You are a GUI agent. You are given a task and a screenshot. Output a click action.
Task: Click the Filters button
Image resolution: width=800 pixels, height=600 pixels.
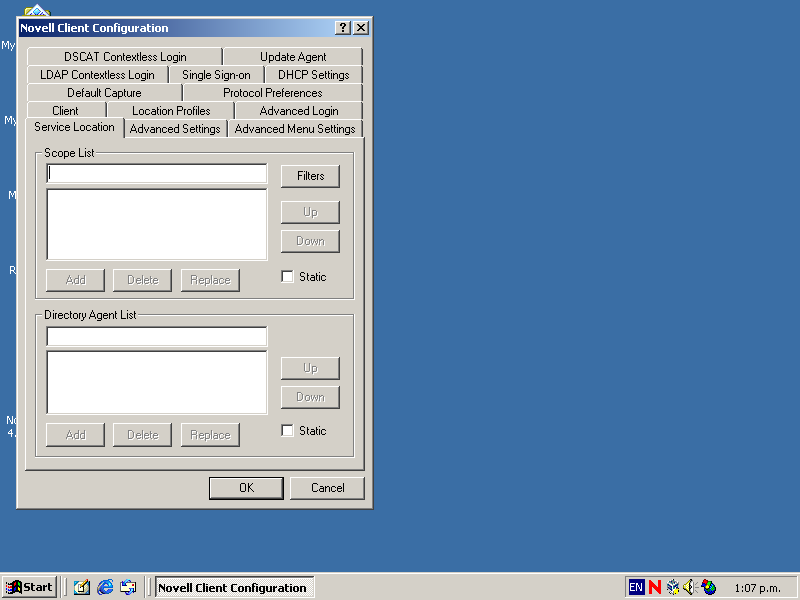pyautogui.click(x=310, y=176)
